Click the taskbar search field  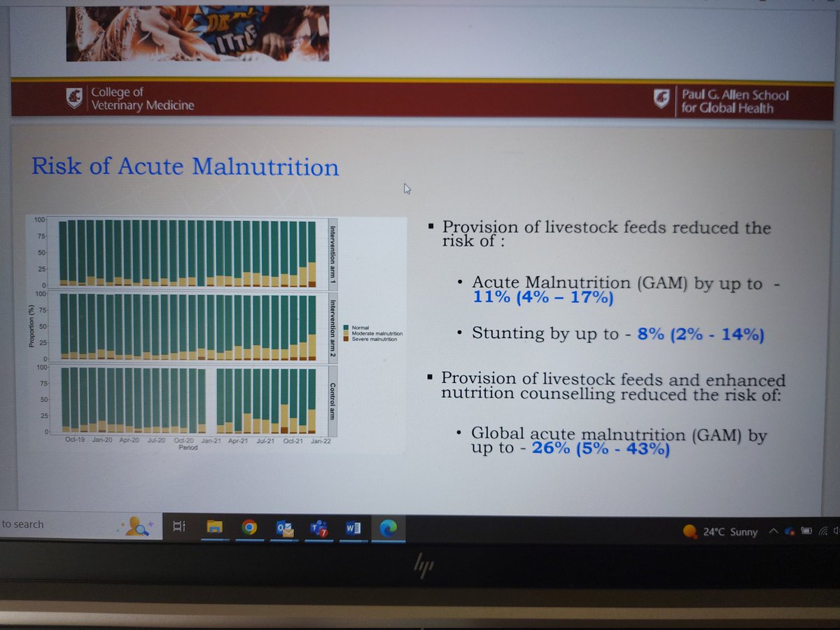coord(80,525)
